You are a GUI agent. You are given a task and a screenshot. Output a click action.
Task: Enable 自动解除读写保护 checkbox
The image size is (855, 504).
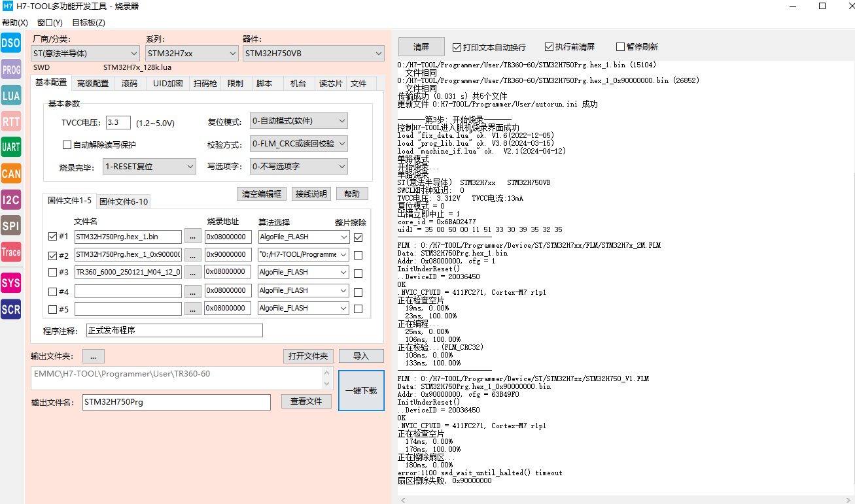tap(67, 144)
